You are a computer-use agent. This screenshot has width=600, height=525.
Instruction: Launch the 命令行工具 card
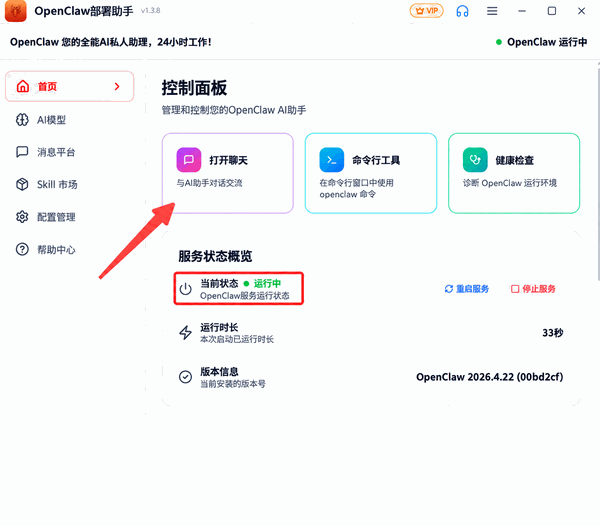(x=371, y=173)
